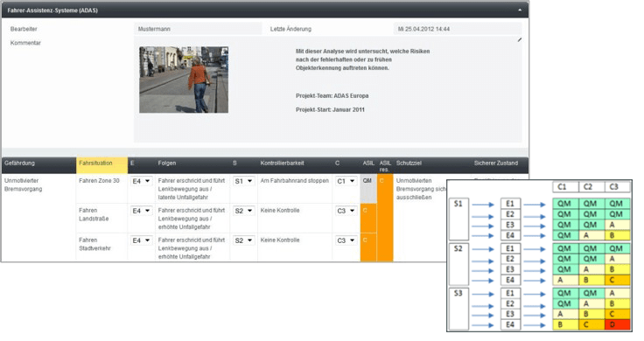Click the orange ASIL C cell for Landstraße
This screenshot has height=341, width=644.
(368, 219)
